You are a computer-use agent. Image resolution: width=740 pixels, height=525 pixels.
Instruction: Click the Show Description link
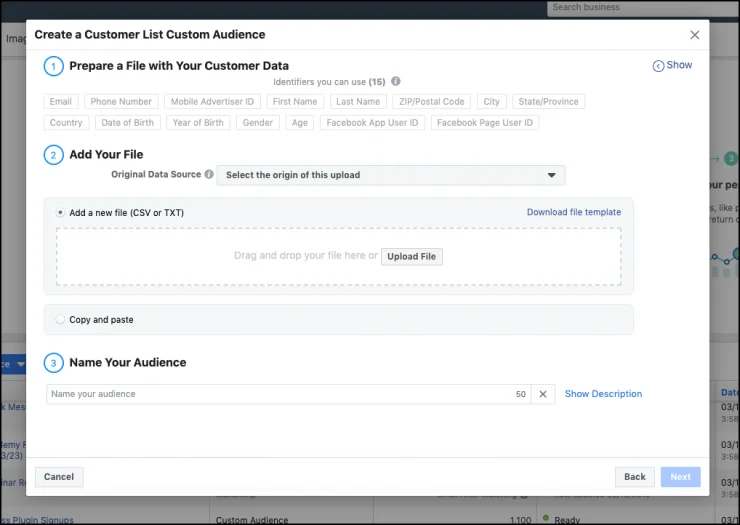click(603, 394)
